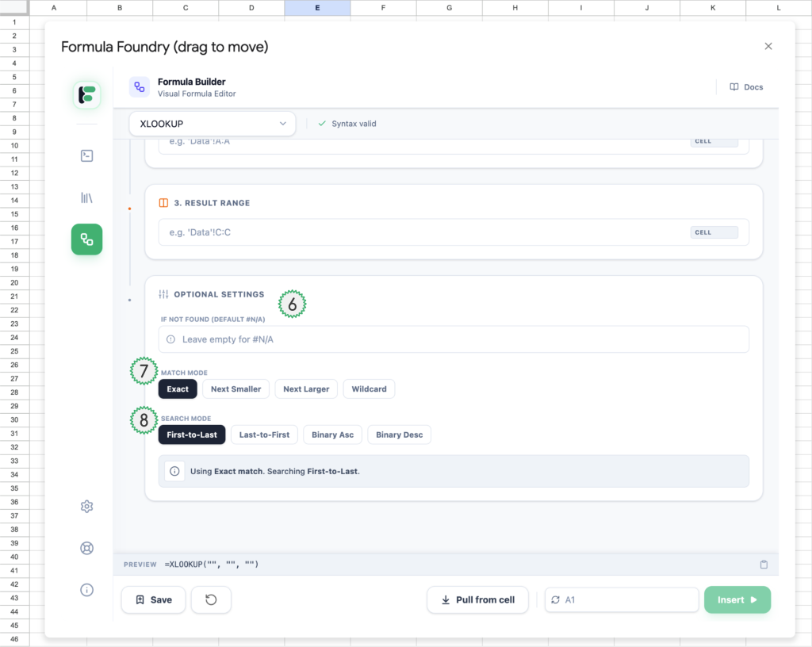Open the Docs link
The width and height of the screenshot is (812, 647).
pyautogui.click(x=746, y=87)
